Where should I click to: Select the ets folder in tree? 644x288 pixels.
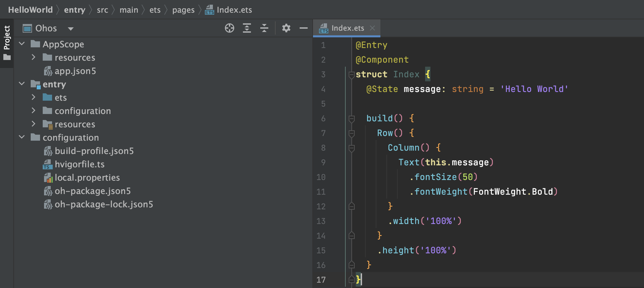[61, 98]
